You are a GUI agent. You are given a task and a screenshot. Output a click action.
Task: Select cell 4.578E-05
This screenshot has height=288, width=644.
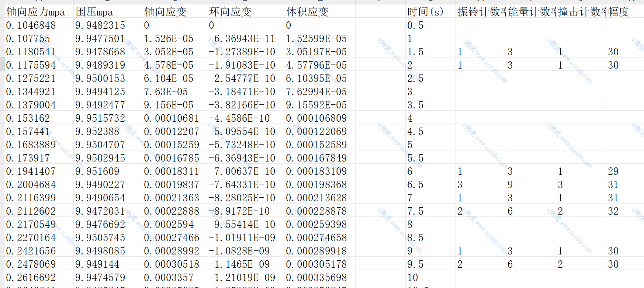[x=174, y=65]
